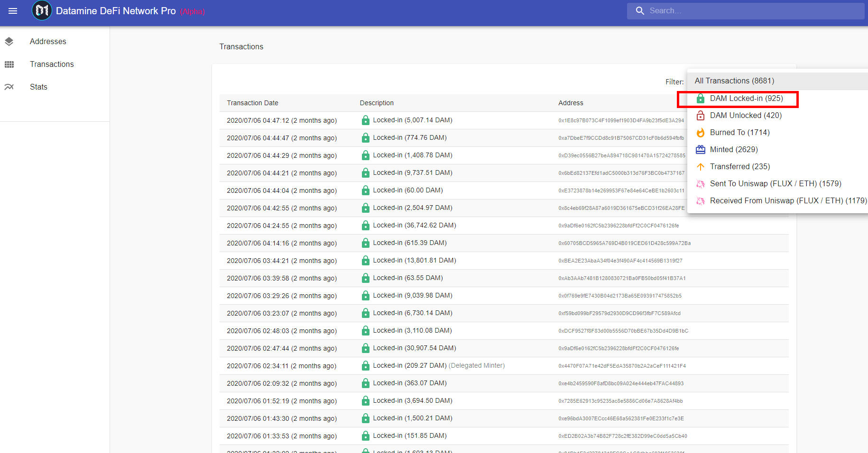Click the Datamine DeFi Network Pro title
This screenshot has height=453, width=868.
pos(116,11)
